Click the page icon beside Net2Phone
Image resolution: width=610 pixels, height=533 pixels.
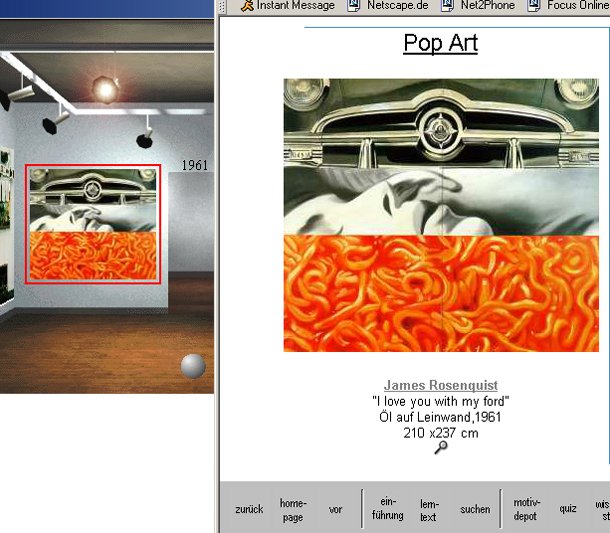click(x=447, y=5)
